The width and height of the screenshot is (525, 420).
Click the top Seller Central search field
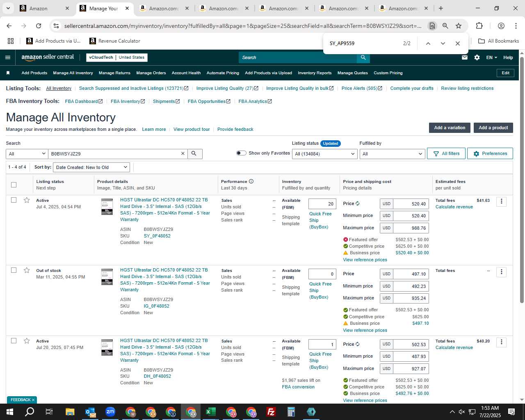pyautogui.click(x=298, y=57)
